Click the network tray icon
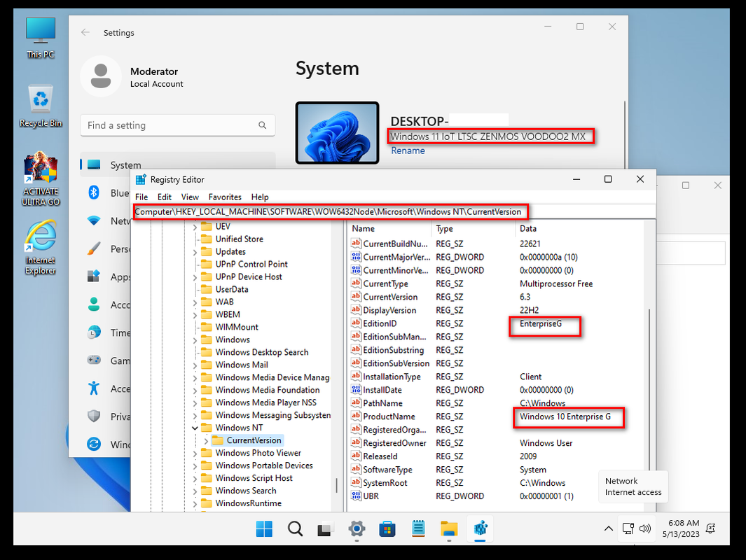The height and width of the screenshot is (560, 746). (628, 528)
